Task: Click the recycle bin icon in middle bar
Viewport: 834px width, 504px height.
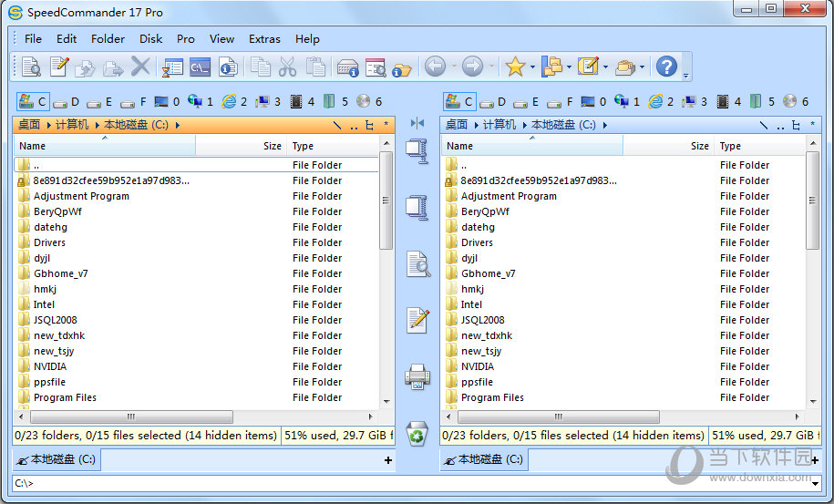Action: point(417,433)
